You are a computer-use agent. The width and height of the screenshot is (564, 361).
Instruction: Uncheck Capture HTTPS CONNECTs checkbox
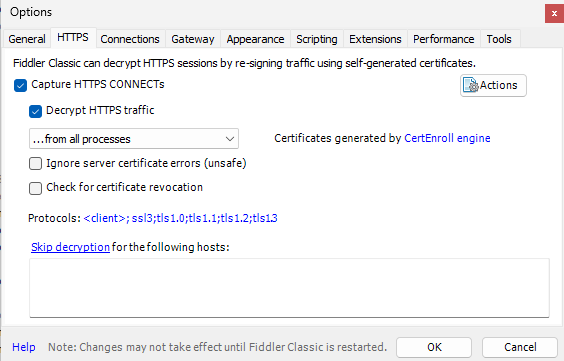(x=21, y=86)
